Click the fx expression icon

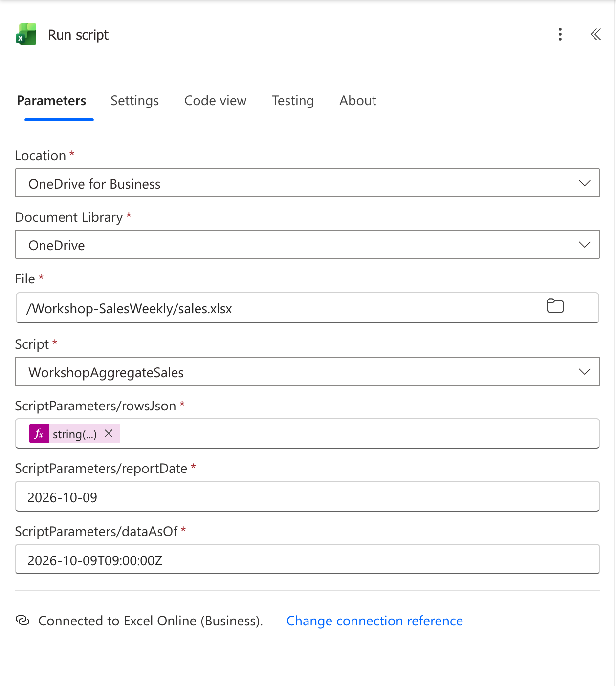coord(39,434)
